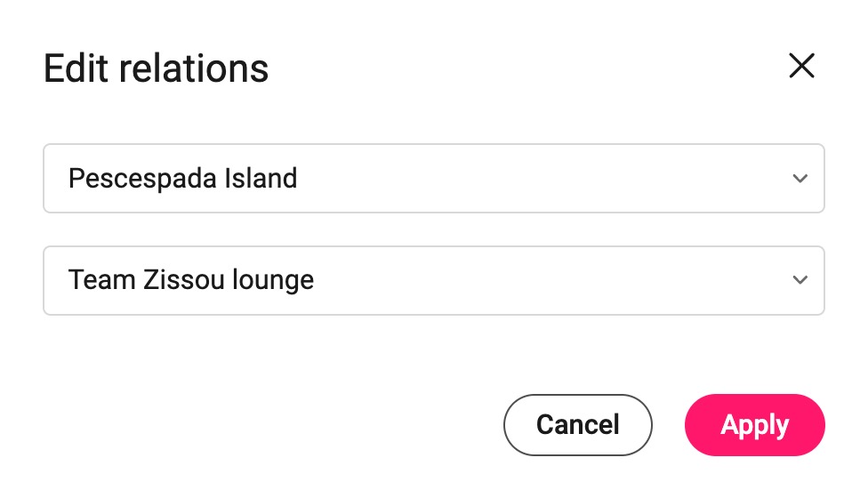Focus the bottom relation select box

pos(434,280)
